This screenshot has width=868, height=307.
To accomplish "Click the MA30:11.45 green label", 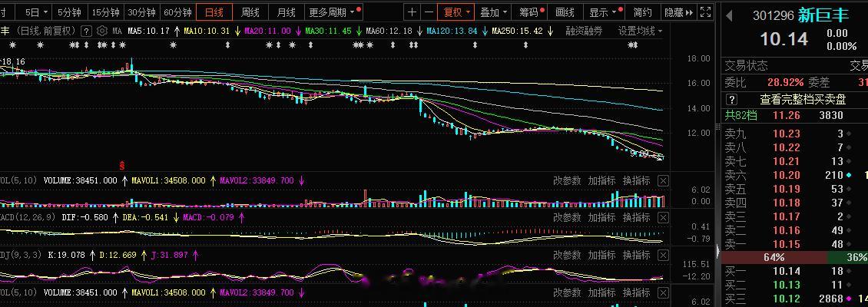I will (x=328, y=31).
